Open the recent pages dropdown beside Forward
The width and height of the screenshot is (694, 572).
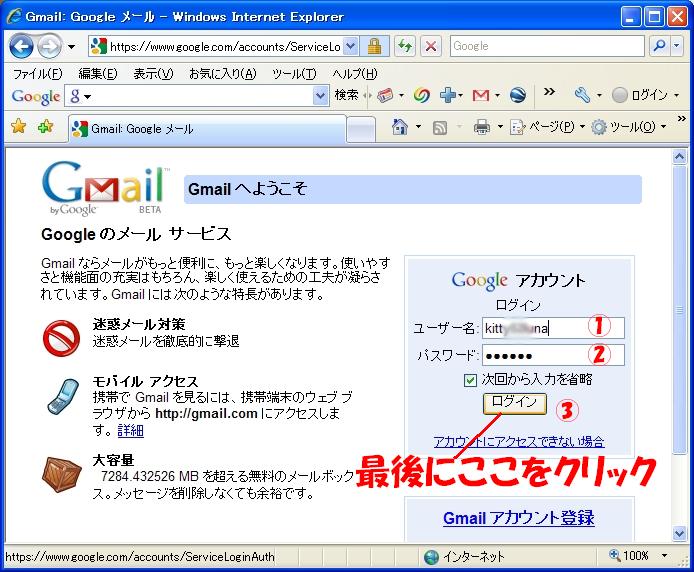[x=71, y=46]
